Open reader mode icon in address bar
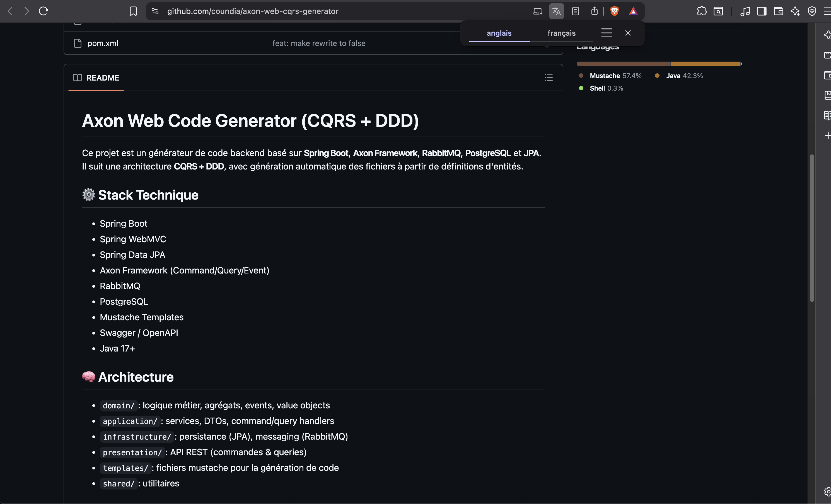The image size is (831, 504). click(575, 11)
